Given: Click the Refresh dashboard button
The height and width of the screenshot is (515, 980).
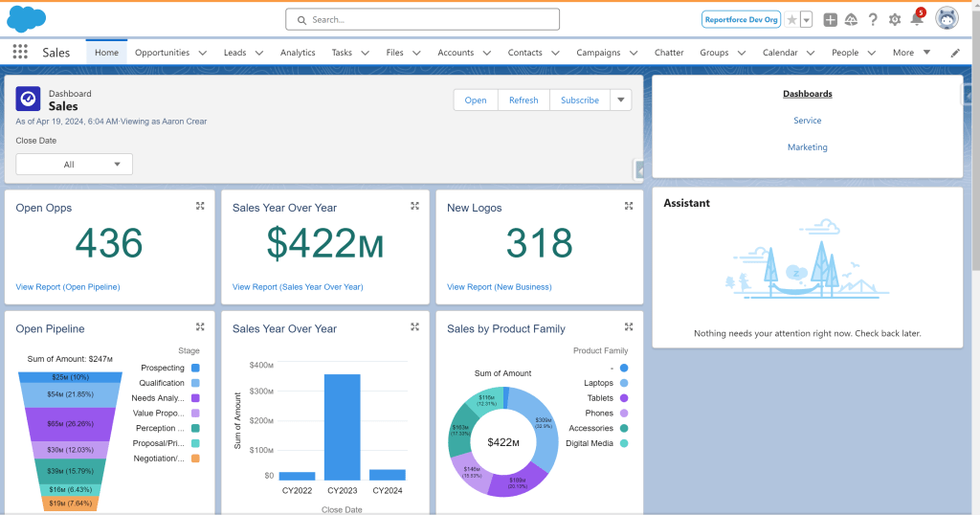Looking at the screenshot, I should [523, 100].
